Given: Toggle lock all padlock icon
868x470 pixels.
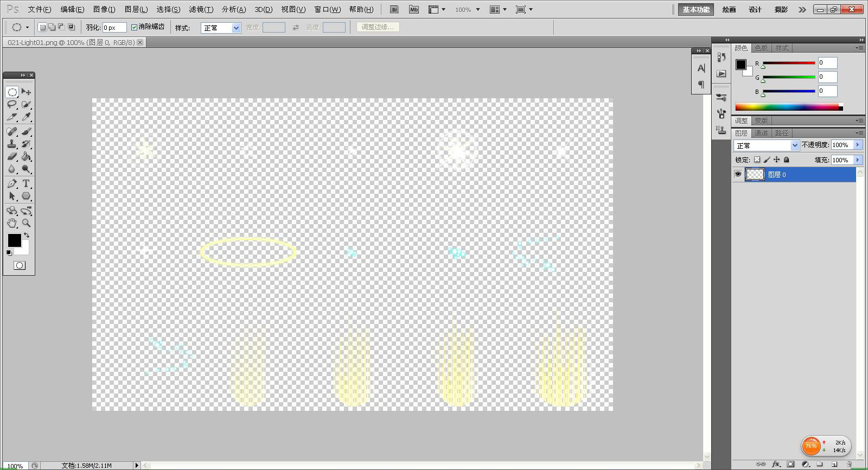Looking at the screenshot, I should click(786, 160).
